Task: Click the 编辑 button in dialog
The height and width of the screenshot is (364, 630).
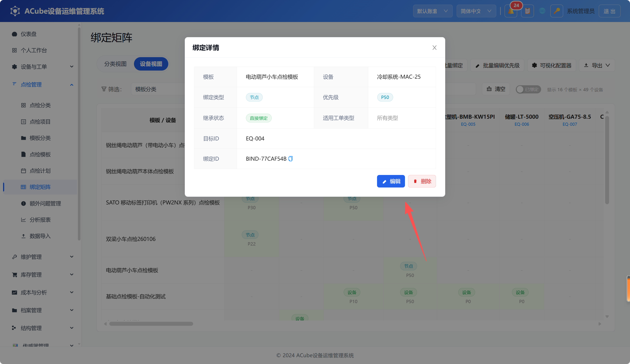Action: tap(391, 181)
